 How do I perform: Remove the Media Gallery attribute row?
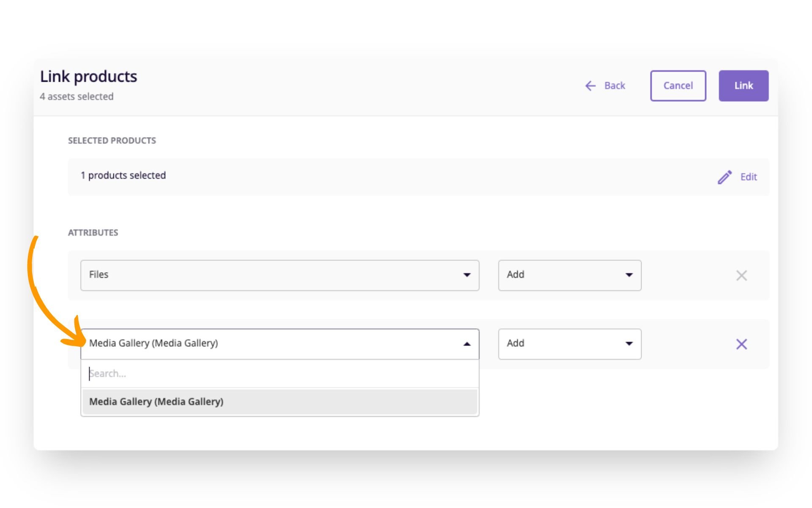tap(741, 344)
